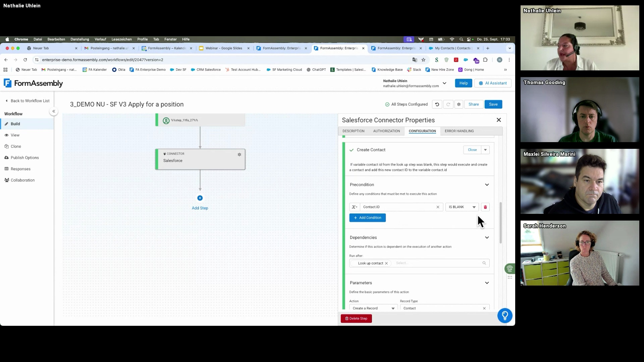
Task: Collapse the sidebar with double-chevron icon
Action: coord(54,111)
